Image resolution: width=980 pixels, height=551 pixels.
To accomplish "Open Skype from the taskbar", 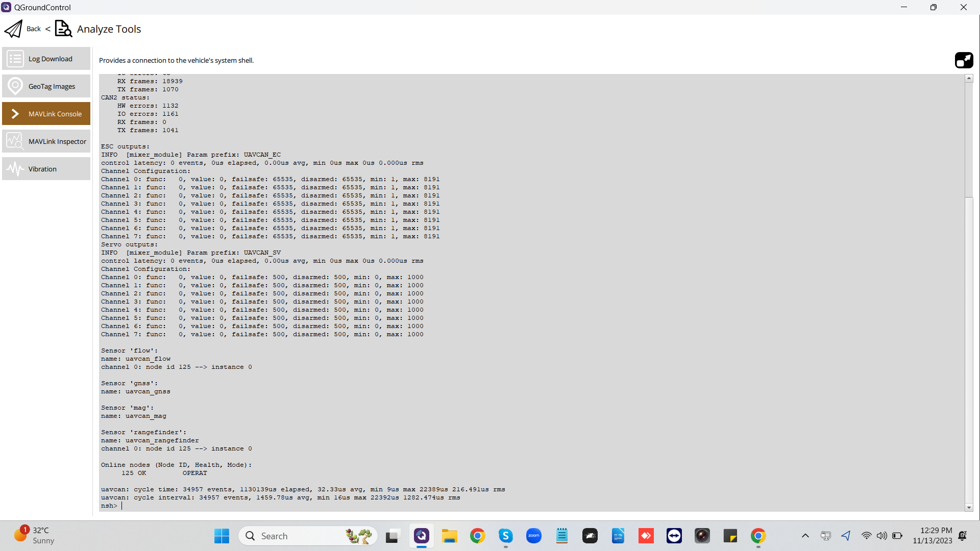I will (x=506, y=536).
